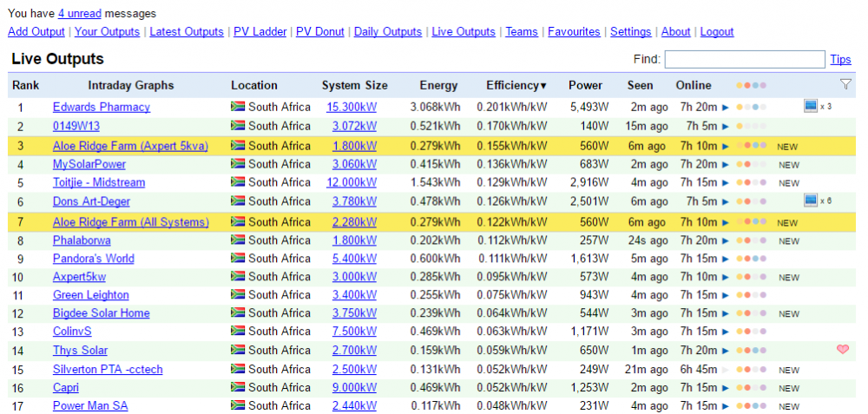Click the NEW badge in Phalaborwa row
Screen dimensions: 868x414
coord(789,241)
